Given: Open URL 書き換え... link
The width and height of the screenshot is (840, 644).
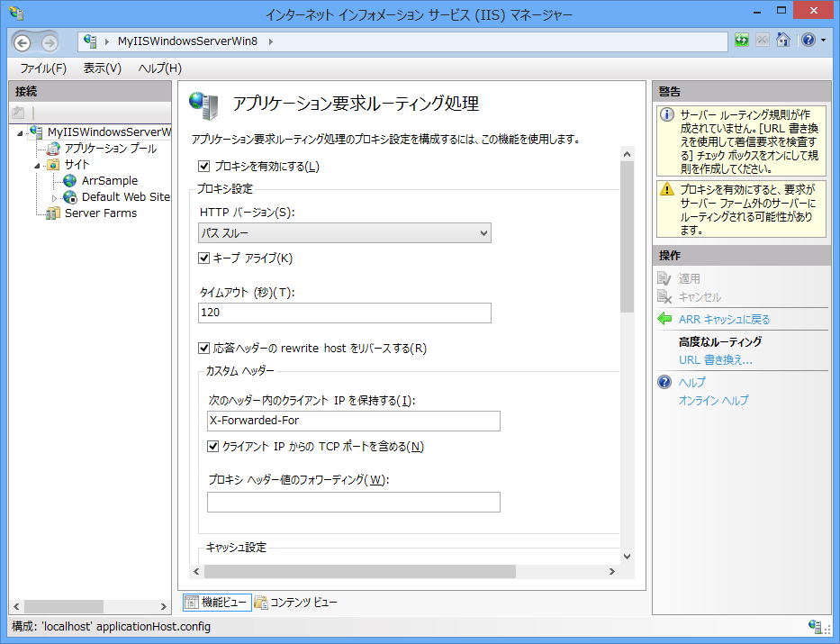Looking at the screenshot, I should pyautogui.click(x=715, y=360).
